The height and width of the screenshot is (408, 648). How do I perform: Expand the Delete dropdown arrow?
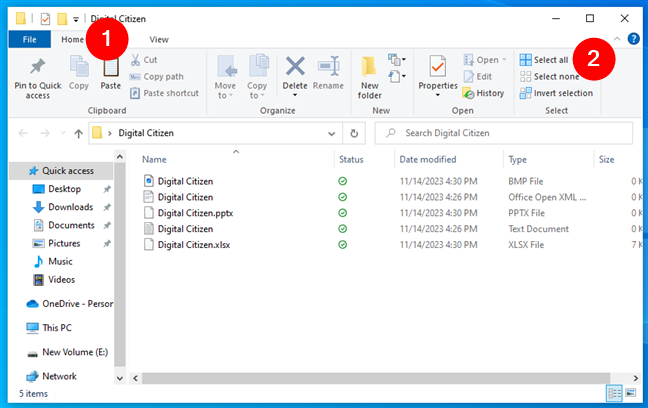pyautogui.click(x=295, y=95)
